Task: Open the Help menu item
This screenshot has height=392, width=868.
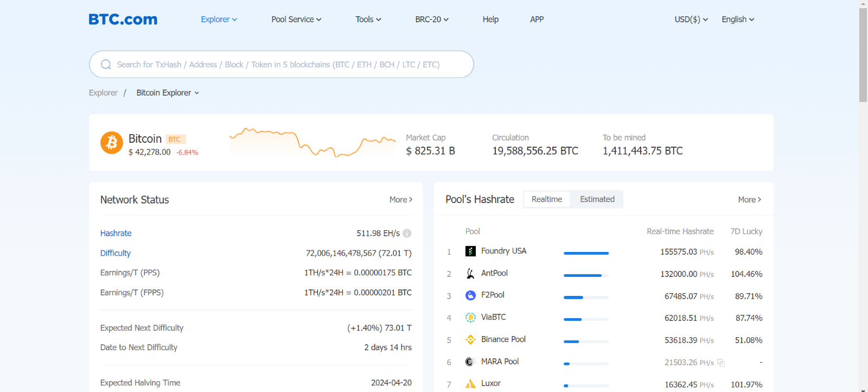Action: (490, 20)
